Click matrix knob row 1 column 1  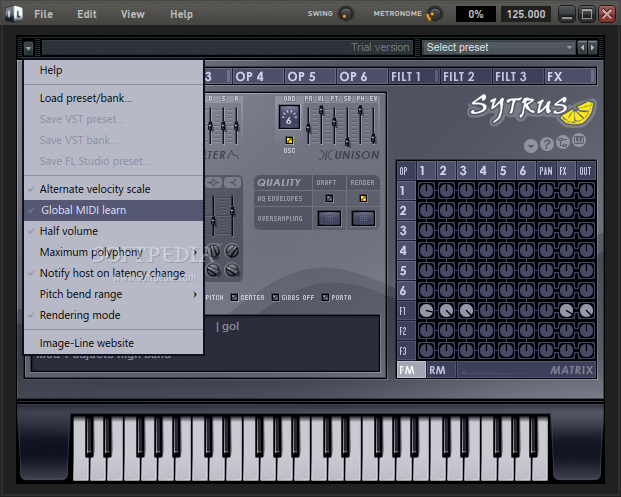pyautogui.click(x=427, y=190)
